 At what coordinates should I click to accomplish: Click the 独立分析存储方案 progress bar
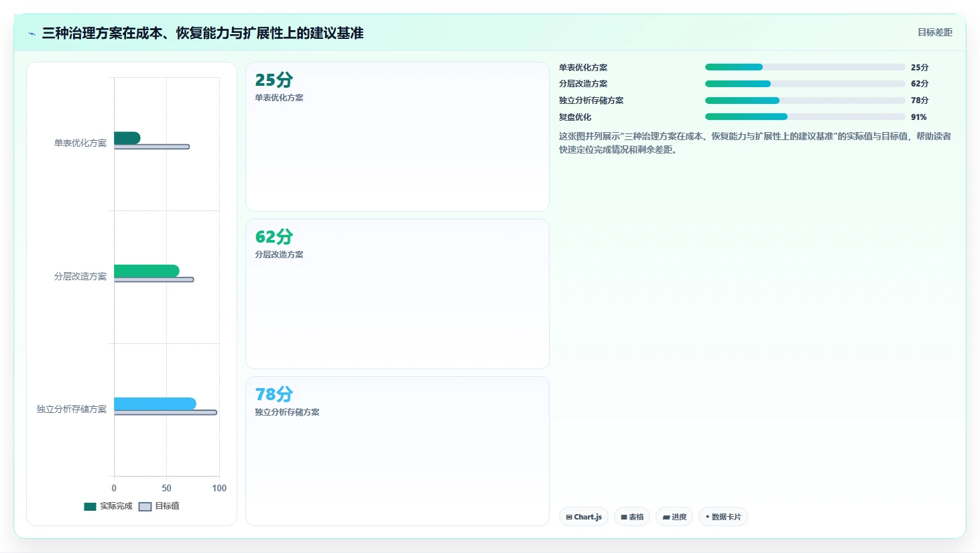[805, 101]
